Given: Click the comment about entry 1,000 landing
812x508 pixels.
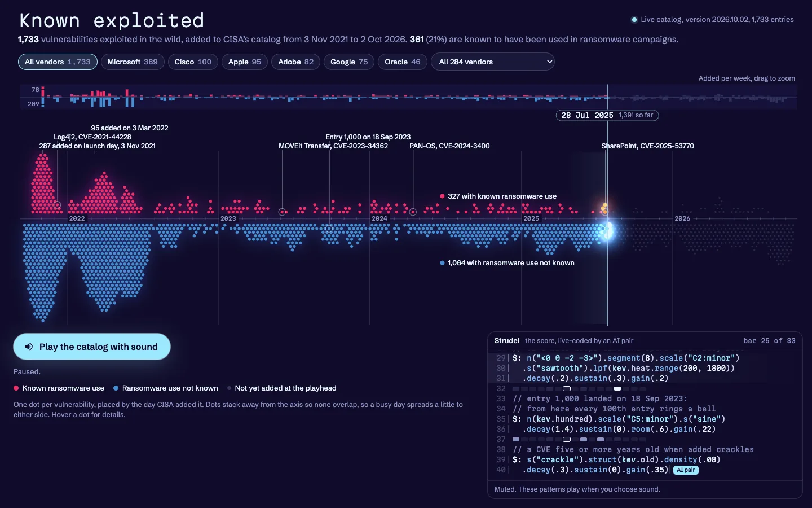Looking at the screenshot, I should tap(600, 398).
